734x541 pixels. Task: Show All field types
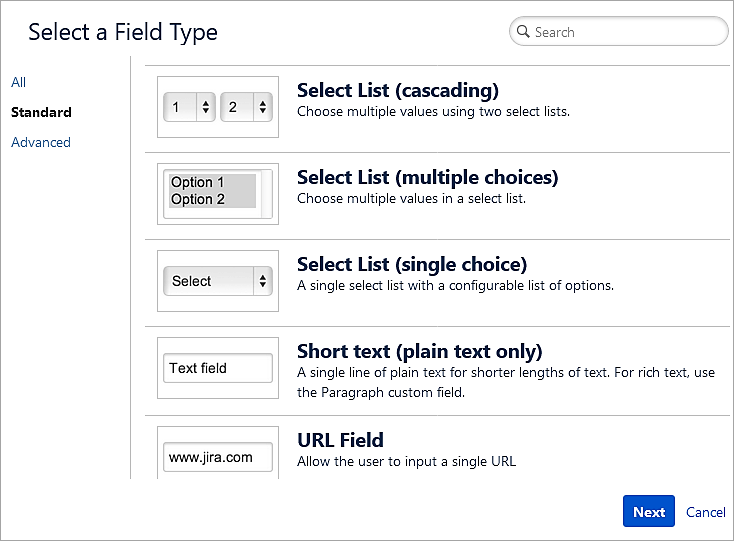tap(18, 82)
